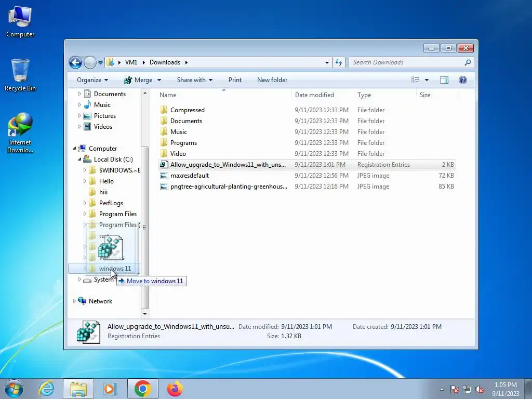Open Hello folder in navigation tree
This screenshot has height=399, width=532.
point(101,181)
